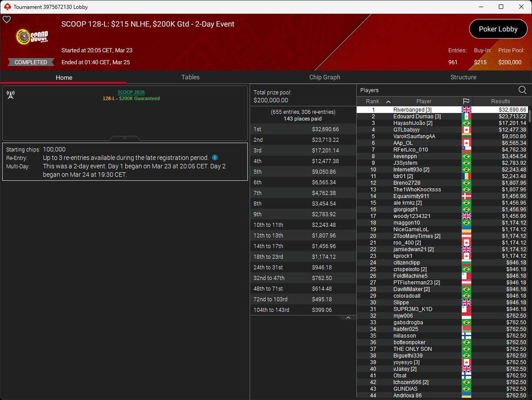Image resolution: width=532 pixels, height=400 pixels.
Task: Collapse the tournament banner panel
Action: point(125,139)
